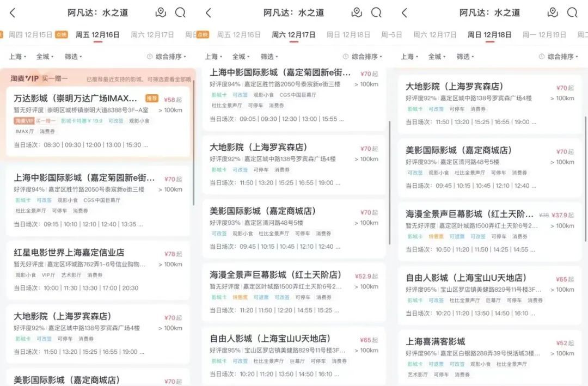Click scrollbar on the 12月17日 screen
The width and height of the screenshot is (588, 386).
[390, 182]
